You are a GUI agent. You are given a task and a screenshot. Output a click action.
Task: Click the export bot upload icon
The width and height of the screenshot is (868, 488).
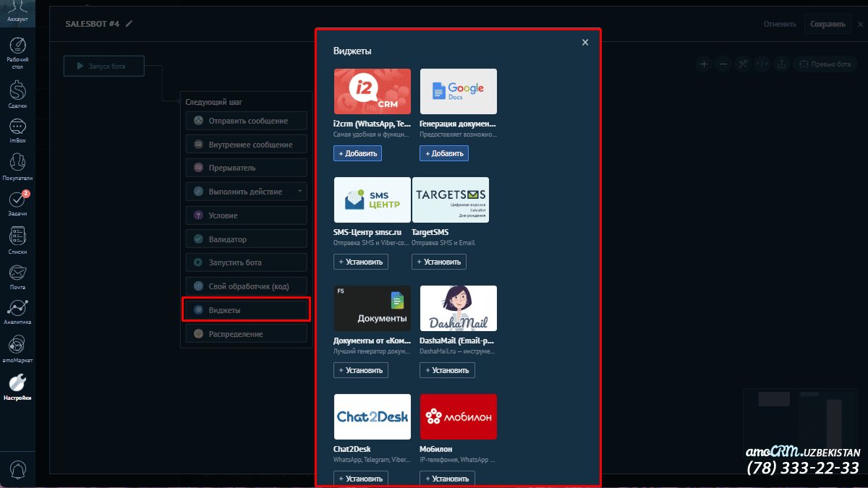click(x=781, y=64)
